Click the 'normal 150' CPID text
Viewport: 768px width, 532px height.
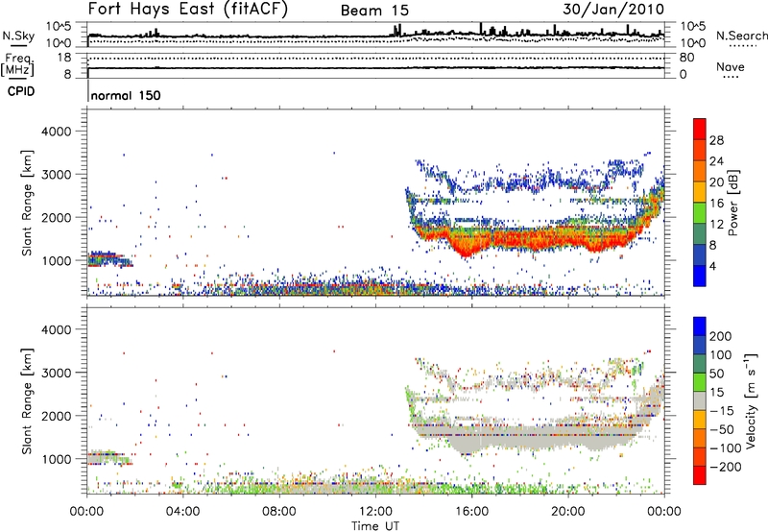coord(126,95)
